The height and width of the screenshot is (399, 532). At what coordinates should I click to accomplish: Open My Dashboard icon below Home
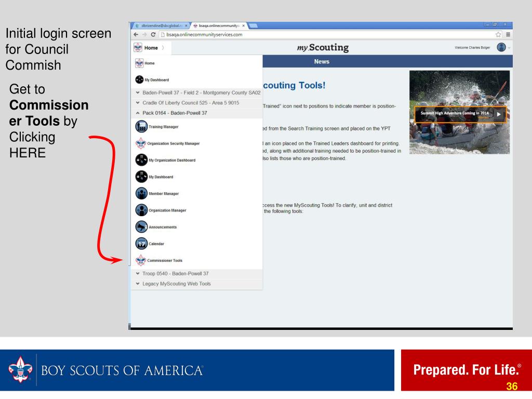tap(139, 79)
